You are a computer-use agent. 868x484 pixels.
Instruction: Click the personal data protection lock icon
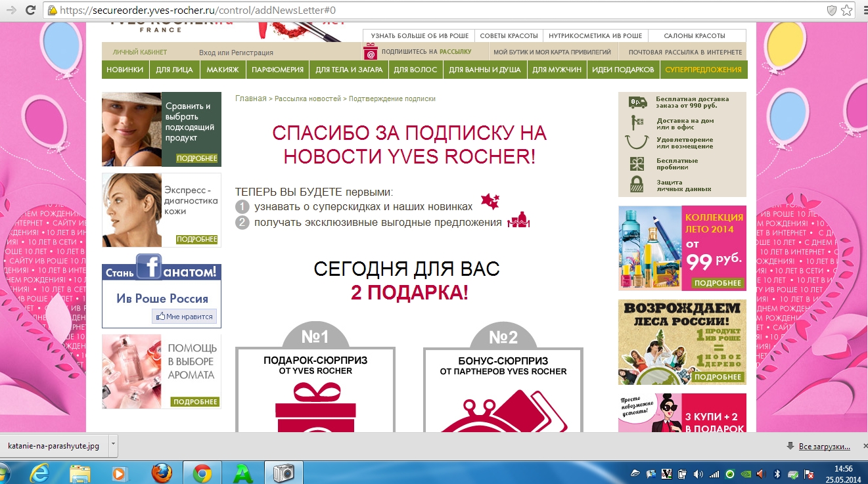tap(637, 185)
